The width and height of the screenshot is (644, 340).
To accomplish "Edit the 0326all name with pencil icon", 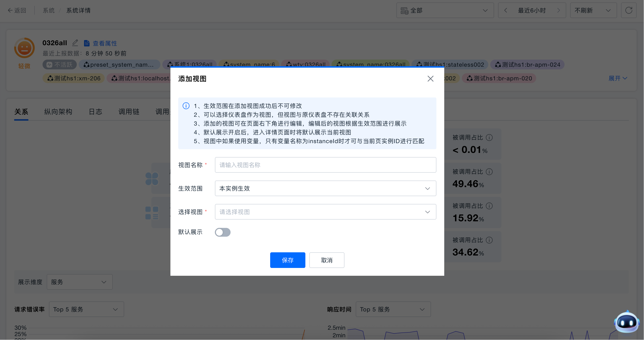I will click(75, 43).
